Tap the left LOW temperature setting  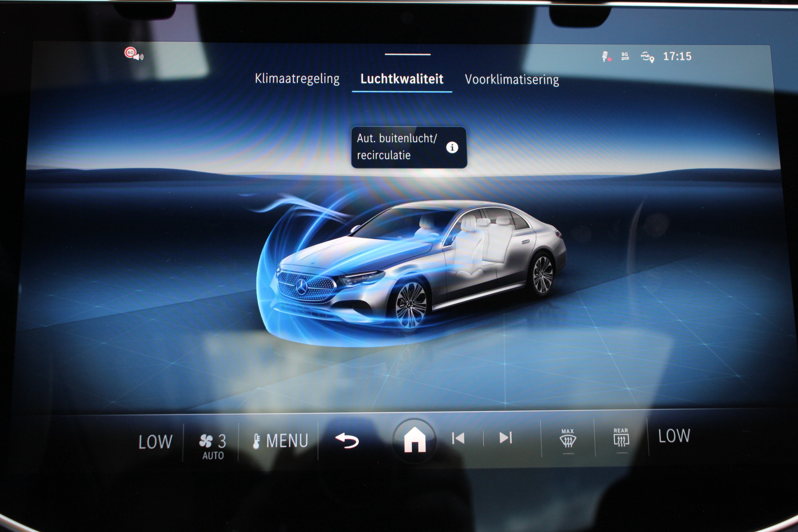click(x=155, y=442)
